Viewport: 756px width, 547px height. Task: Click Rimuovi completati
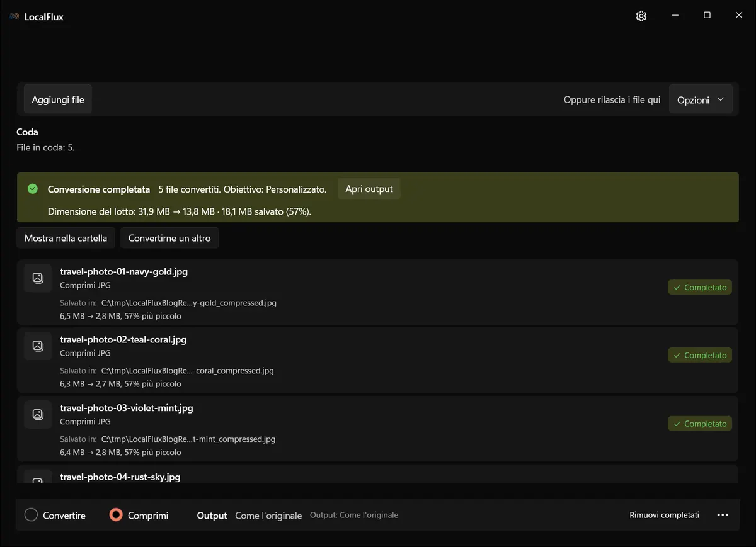click(x=664, y=515)
